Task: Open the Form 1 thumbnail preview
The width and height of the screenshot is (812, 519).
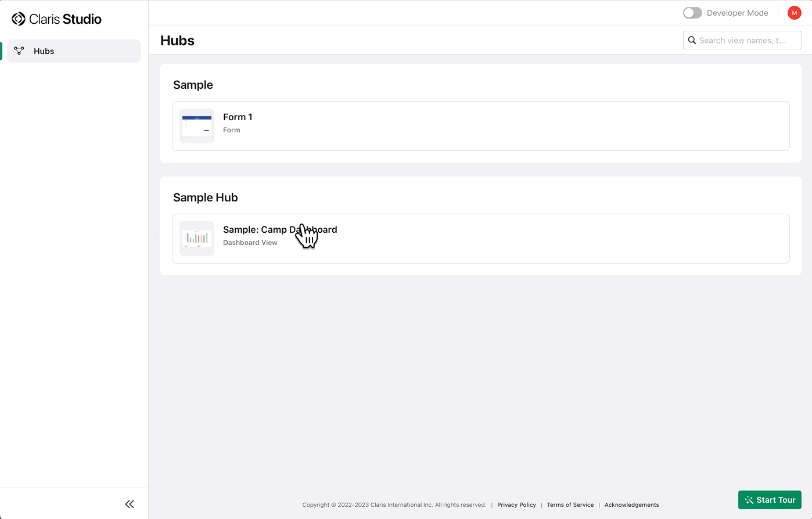Action: click(197, 126)
